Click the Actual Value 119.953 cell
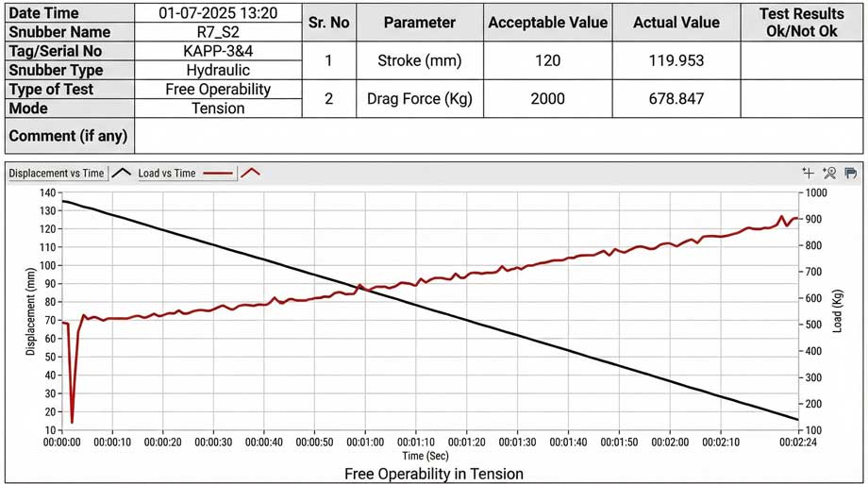 [x=676, y=60]
